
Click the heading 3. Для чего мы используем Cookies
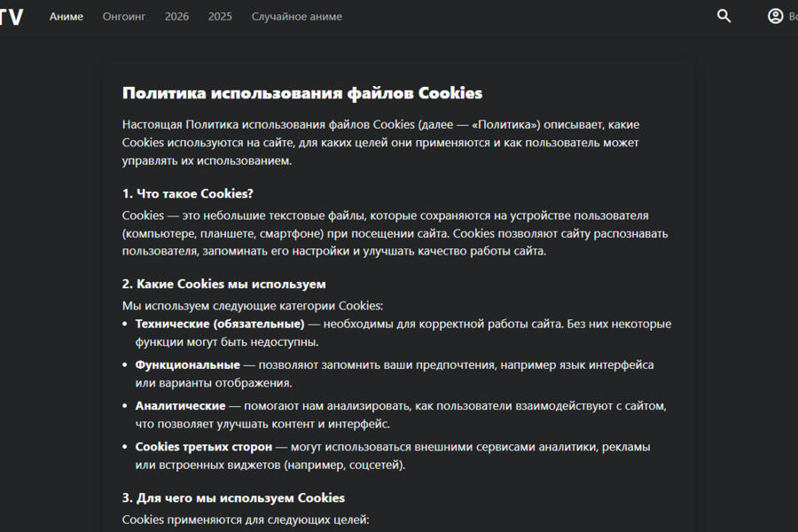click(233, 497)
